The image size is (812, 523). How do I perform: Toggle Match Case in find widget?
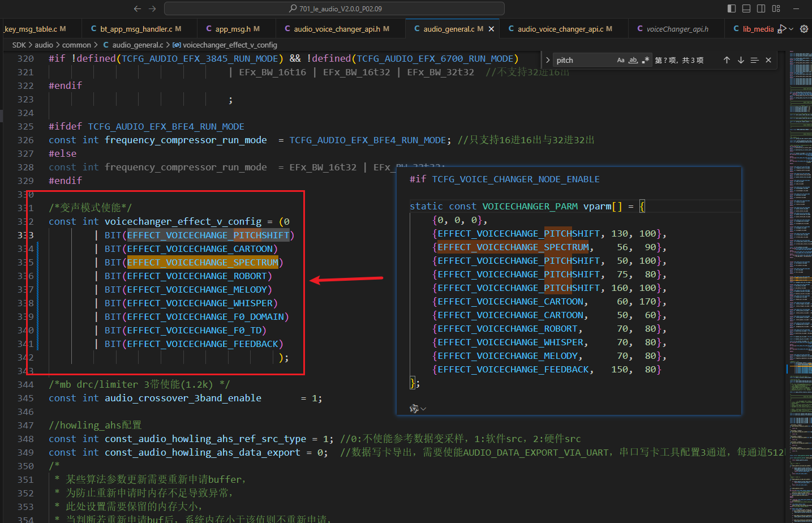pyautogui.click(x=621, y=60)
